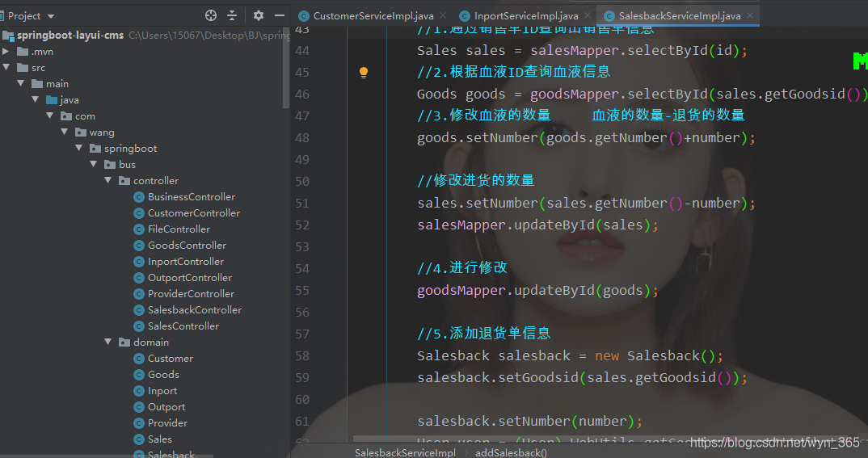Open Project panel settings gear
The height and width of the screenshot is (458, 868).
pyautogui.click(x=259, y=15)
